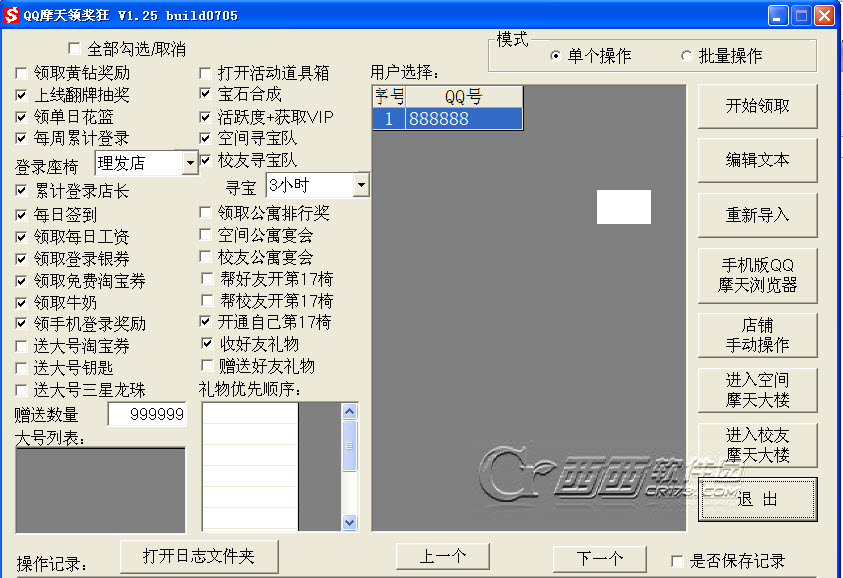Click the 退出 button
The width and height of the screenshot is (843, 578).
coord(758,499)
